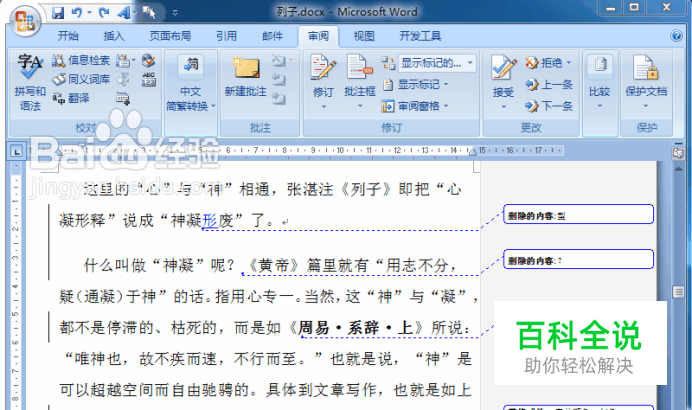Click the right indent marker on the ruler
The image size is (692, 410).
(472, 153)
